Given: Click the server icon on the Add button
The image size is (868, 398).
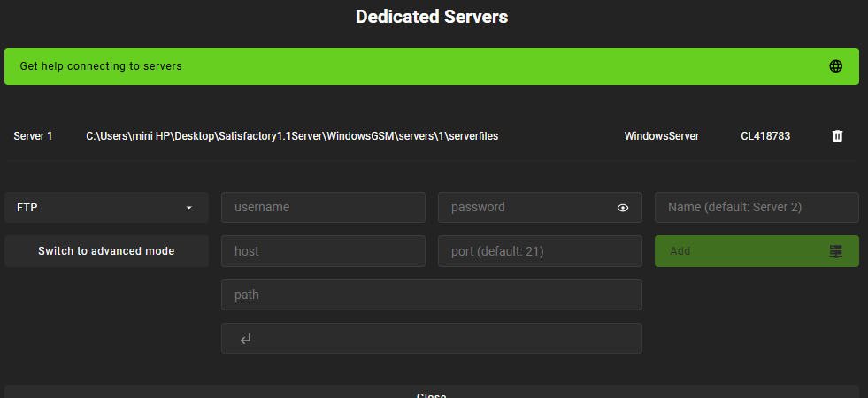Looking at the screenshot, I should point(835,251).
